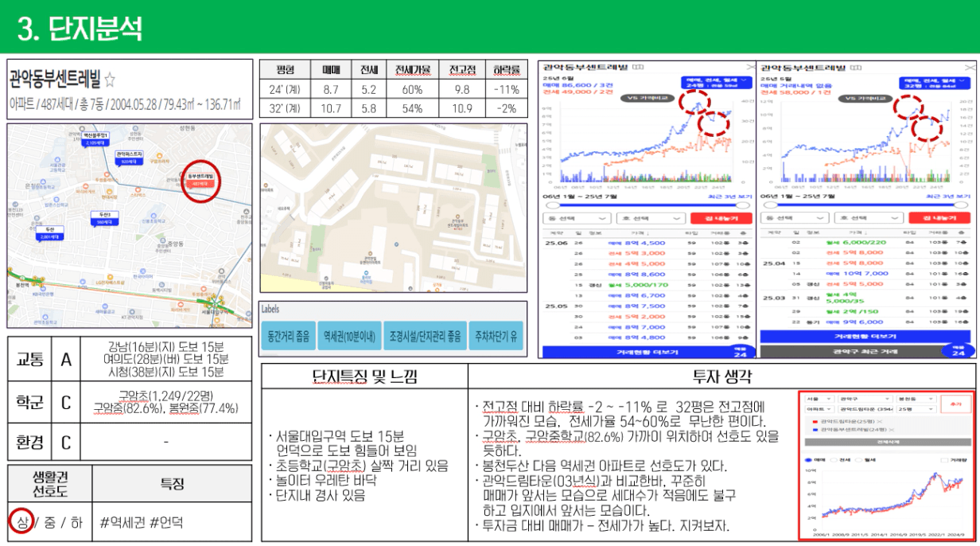Close the 24평 price panel with X

(751, 67)
